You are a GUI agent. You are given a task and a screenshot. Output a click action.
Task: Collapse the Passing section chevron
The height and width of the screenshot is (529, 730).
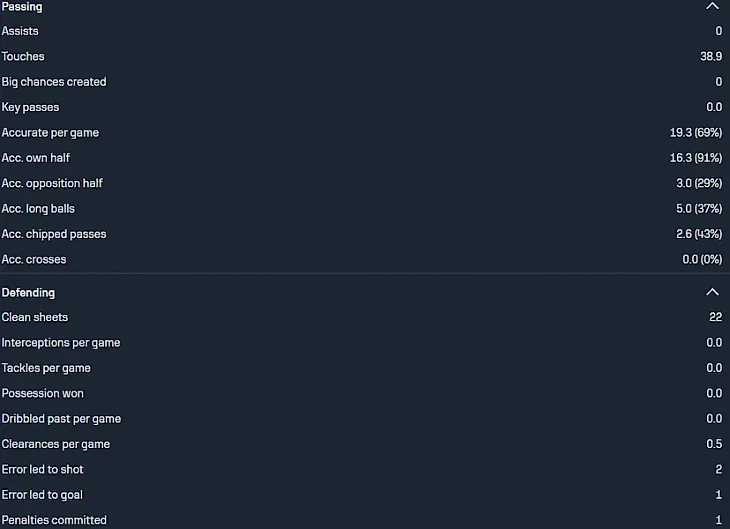[x=712, y=6]
